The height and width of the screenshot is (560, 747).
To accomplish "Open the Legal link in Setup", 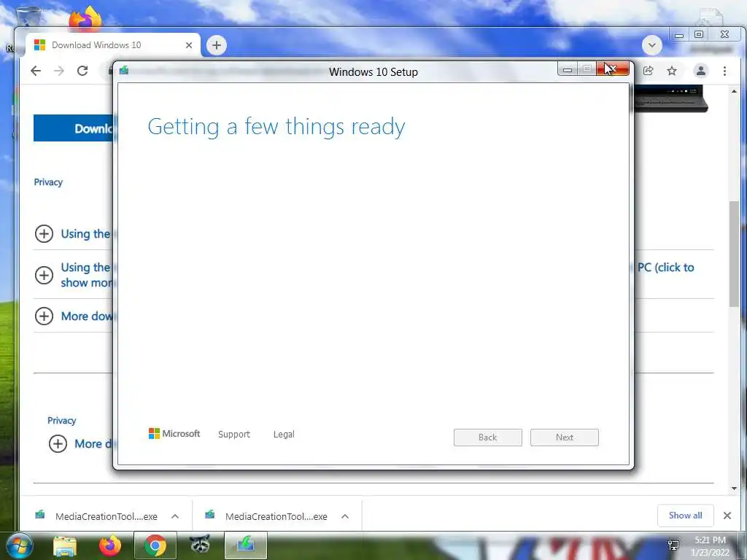I will pyautogui.click(x=284, y=435).
